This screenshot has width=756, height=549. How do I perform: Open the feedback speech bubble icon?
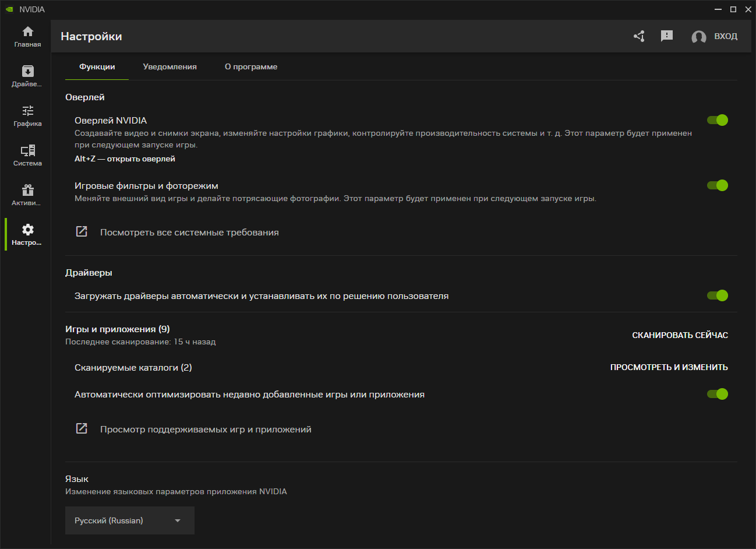(x=667, y=36)
